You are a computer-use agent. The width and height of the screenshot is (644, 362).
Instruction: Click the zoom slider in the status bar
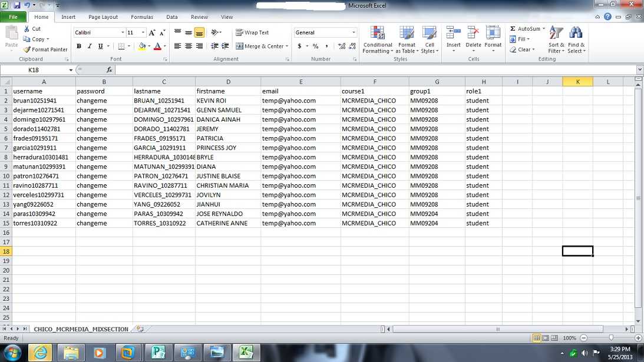point(611,338)
